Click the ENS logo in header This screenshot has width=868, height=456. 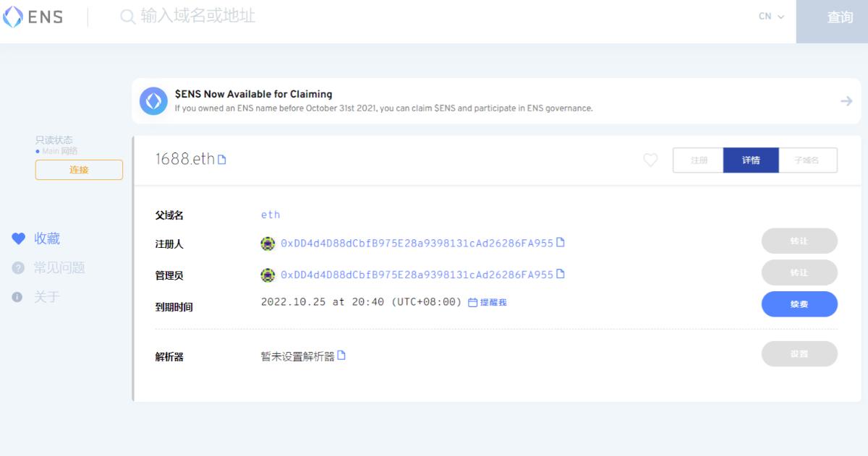click(33, 17)
